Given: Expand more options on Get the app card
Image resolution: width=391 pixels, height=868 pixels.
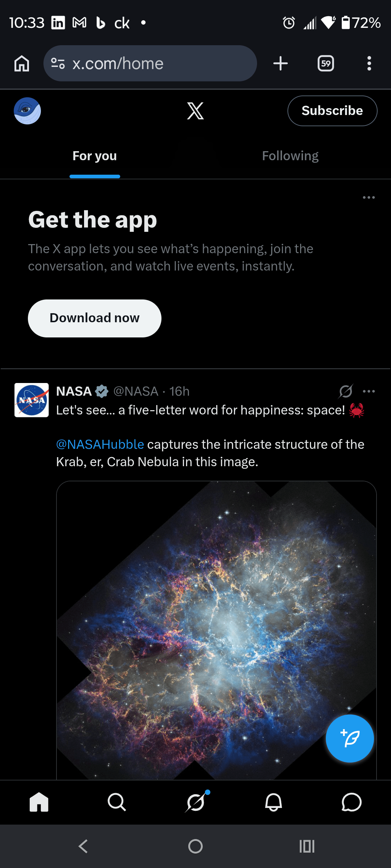Looking at the screenshot, I should click(369, 197).
